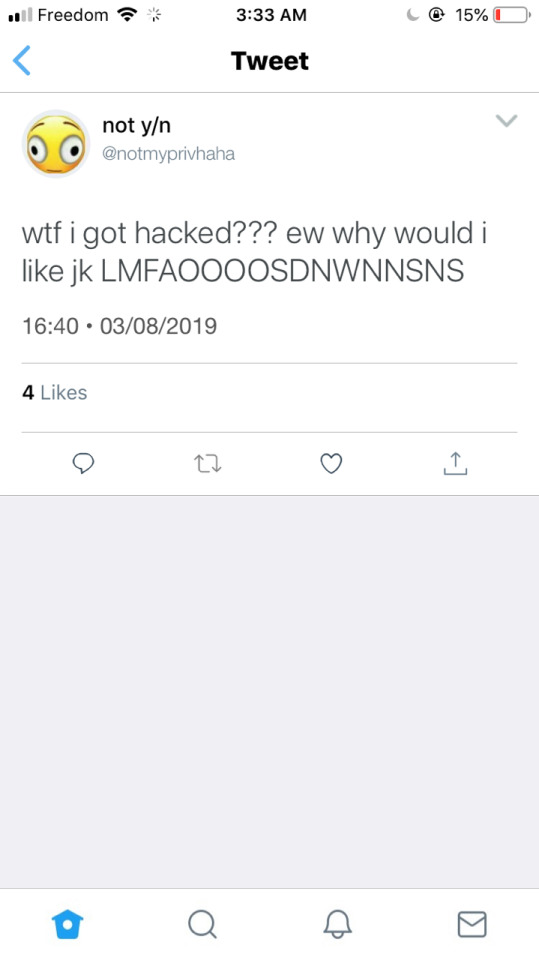
Task: Share the tweet via upload icon
Action: pos(455,463)
